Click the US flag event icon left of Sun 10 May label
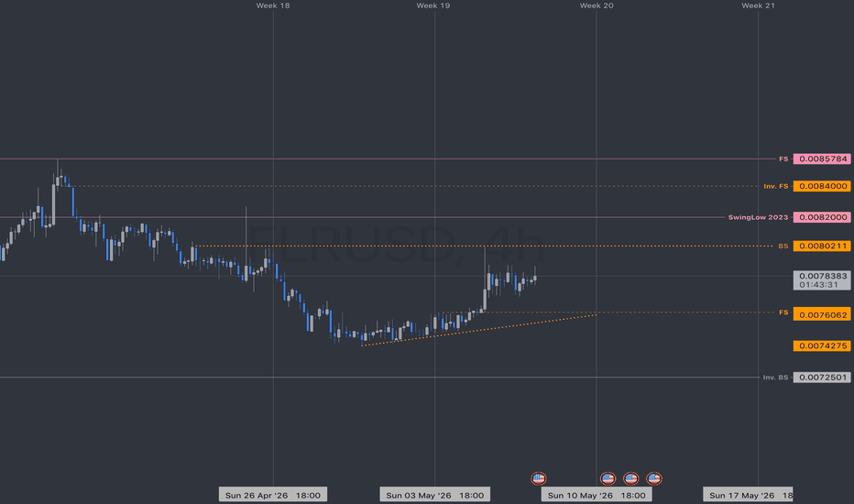This screenshot has width=854, height=504. (538, 478)
